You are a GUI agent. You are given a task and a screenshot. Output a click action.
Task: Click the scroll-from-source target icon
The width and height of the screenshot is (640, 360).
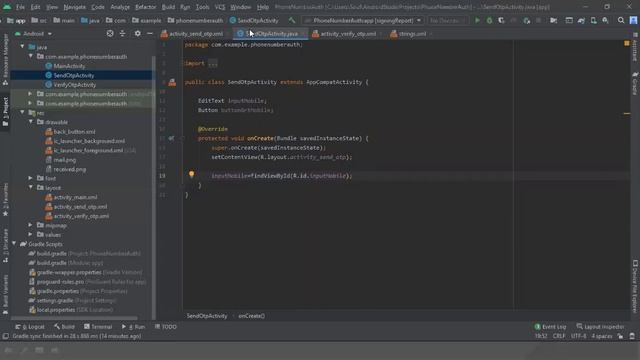click(110, 33)
